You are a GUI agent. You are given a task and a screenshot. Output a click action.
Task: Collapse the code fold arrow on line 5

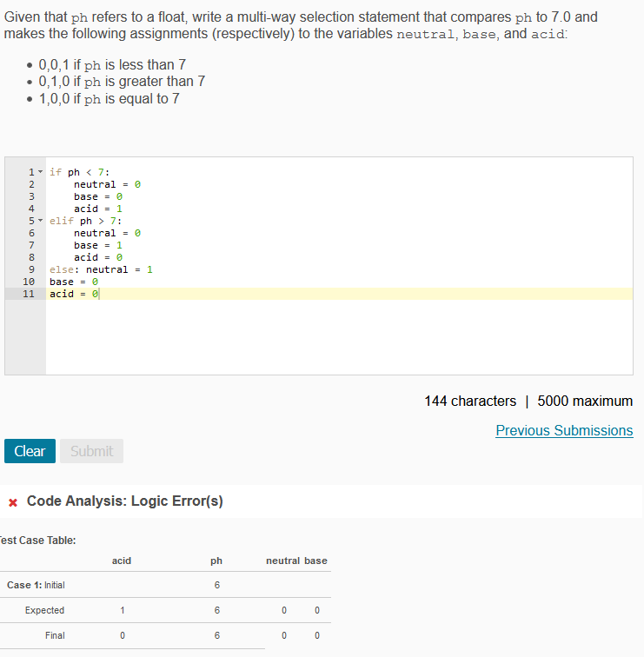(40, 221)
